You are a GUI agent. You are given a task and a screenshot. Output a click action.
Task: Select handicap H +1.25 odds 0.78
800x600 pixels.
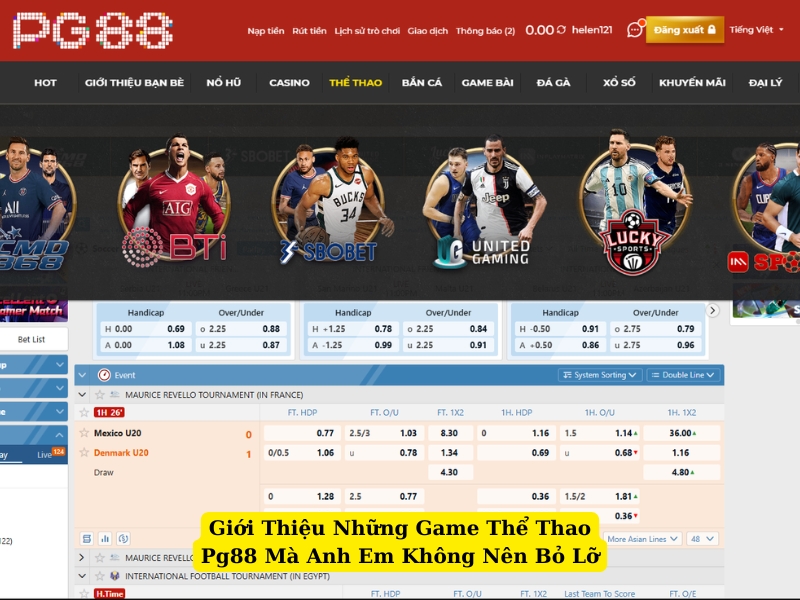tap(353, 329)
